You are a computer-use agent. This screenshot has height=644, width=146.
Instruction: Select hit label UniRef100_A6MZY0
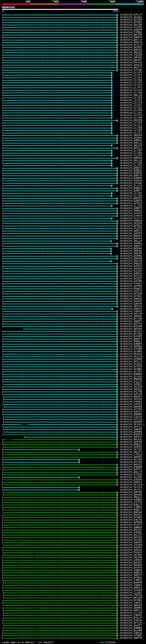131,437
